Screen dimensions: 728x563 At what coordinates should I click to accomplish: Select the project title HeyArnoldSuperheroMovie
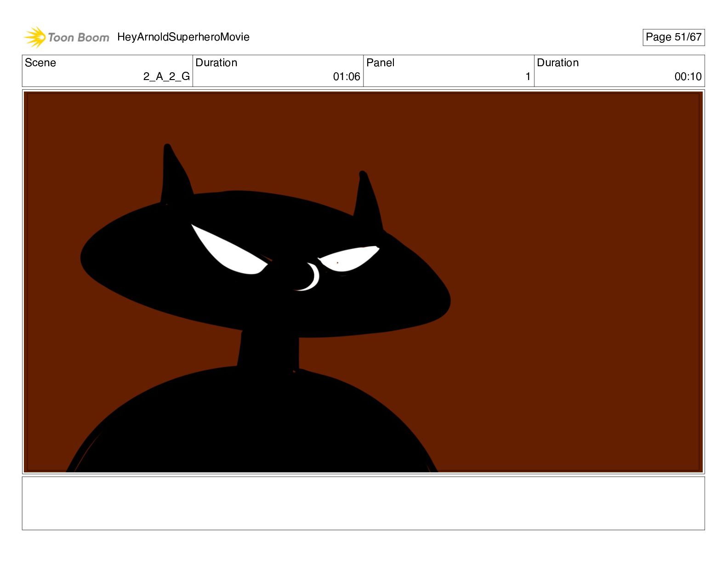183,37
